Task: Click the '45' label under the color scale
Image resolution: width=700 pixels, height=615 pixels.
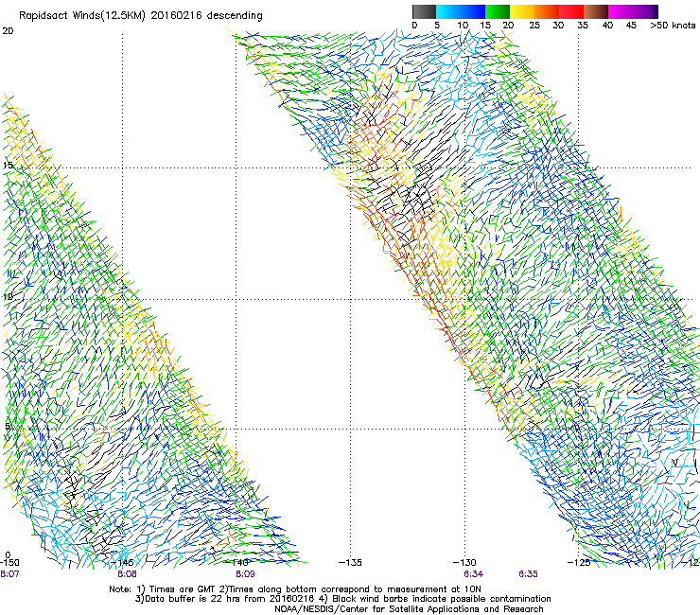Action: pos(631,26)
